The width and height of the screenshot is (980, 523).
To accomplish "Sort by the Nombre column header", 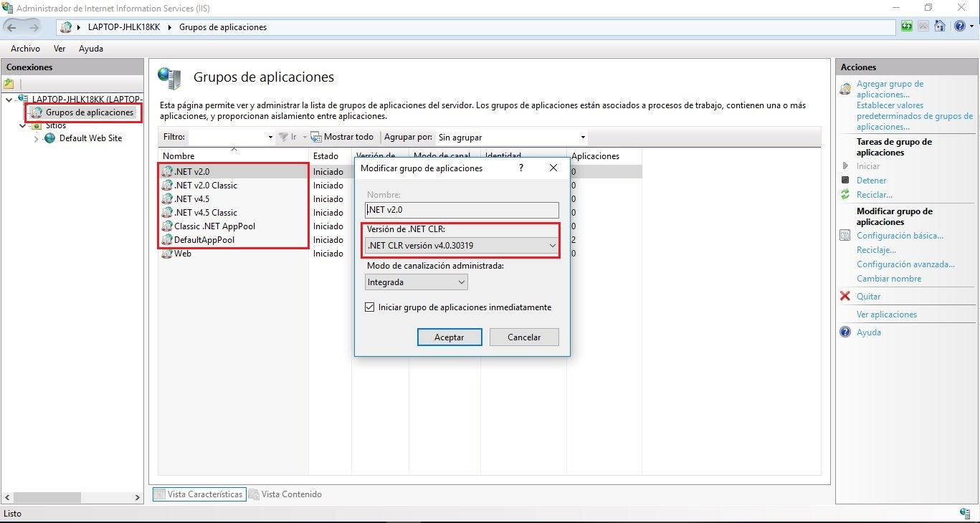I will pos(234,155).
